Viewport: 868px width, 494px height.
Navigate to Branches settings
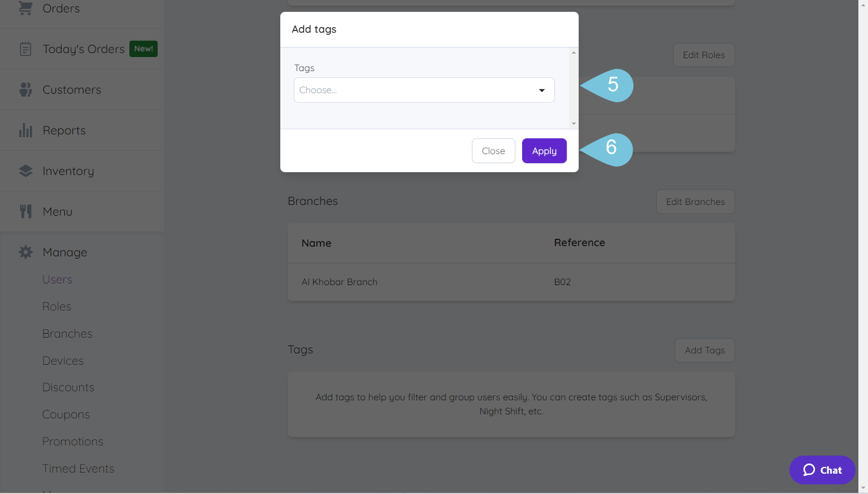[67, 333]
